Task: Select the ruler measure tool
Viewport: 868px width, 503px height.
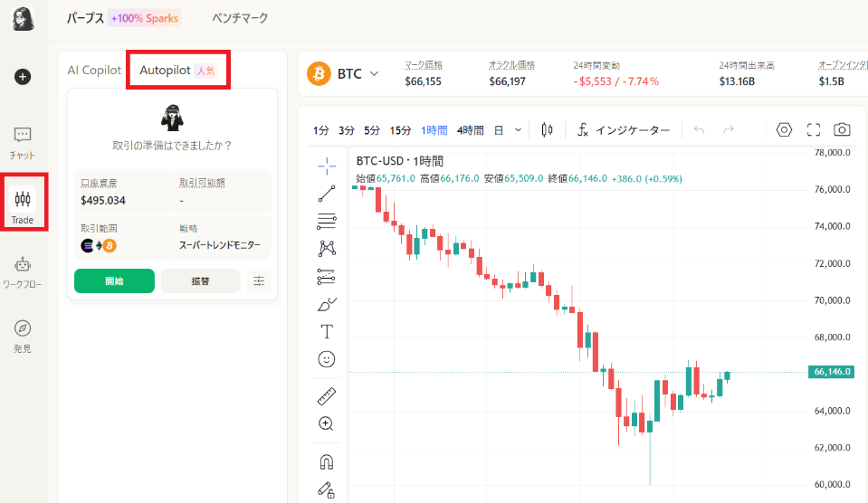Action: [x=327, y=396]
